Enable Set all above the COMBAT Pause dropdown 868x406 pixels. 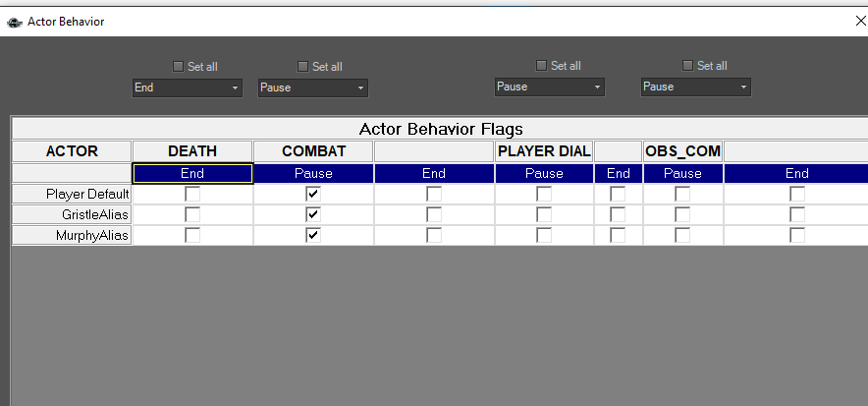302,67
